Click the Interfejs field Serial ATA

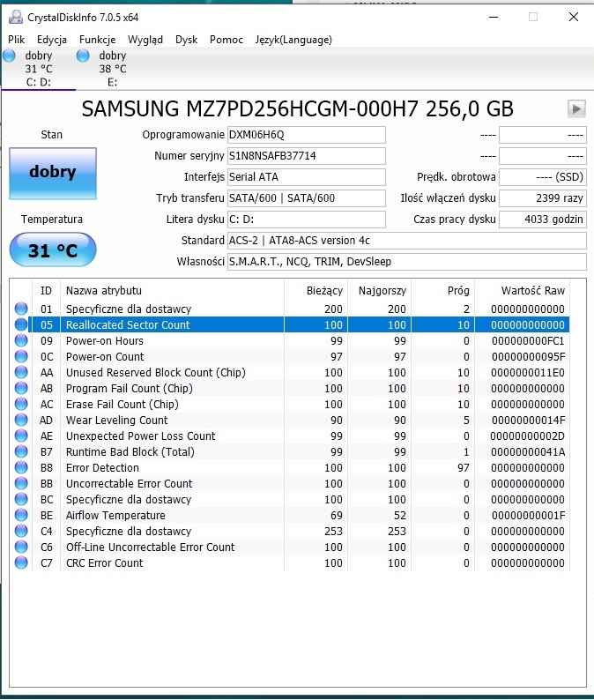click(x=306, y=177)
